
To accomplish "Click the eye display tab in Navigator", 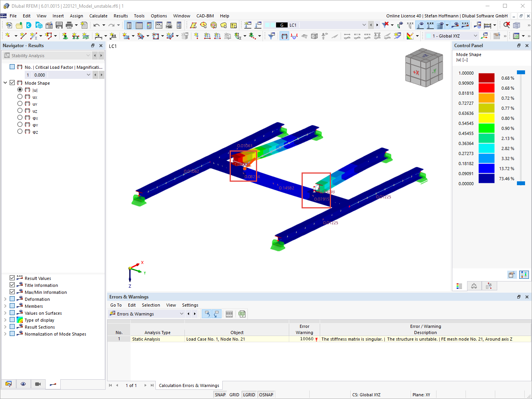I will pyautogui.click(x=23, y=384).
